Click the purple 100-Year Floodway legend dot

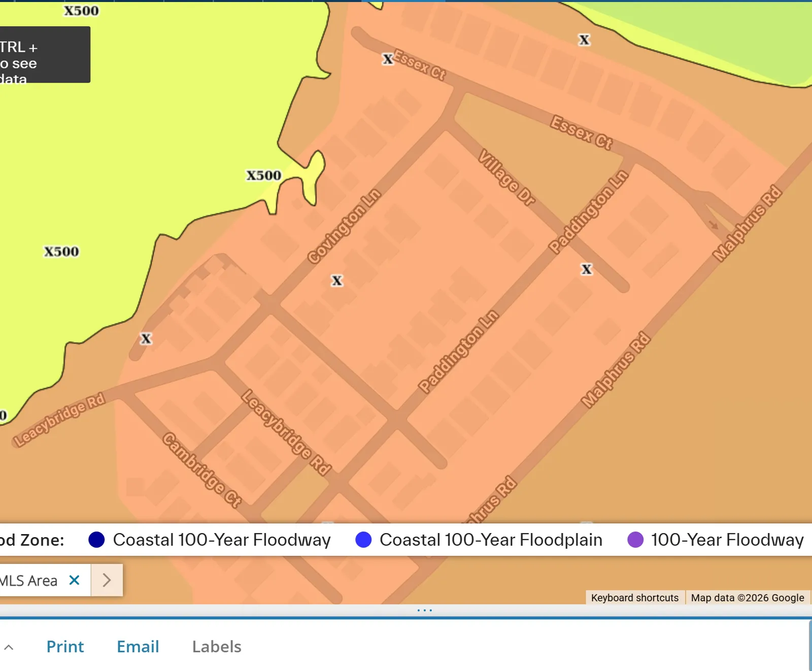[x=635, y=540]
